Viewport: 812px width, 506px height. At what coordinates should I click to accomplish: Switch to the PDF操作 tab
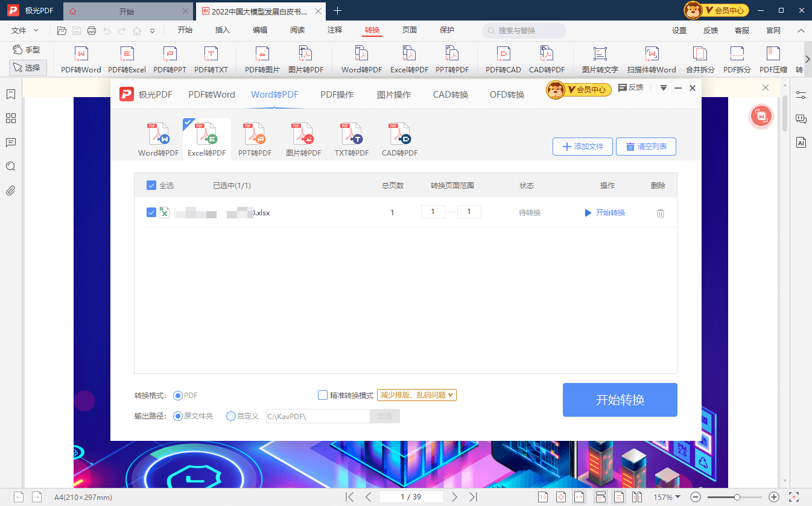pyautogui.click(x=337, y=94)
